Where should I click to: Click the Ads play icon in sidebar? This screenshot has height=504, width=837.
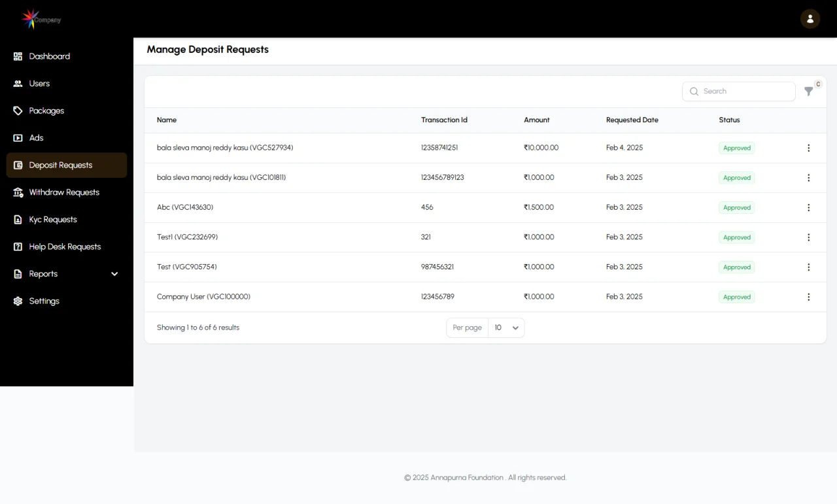point(18,138)
